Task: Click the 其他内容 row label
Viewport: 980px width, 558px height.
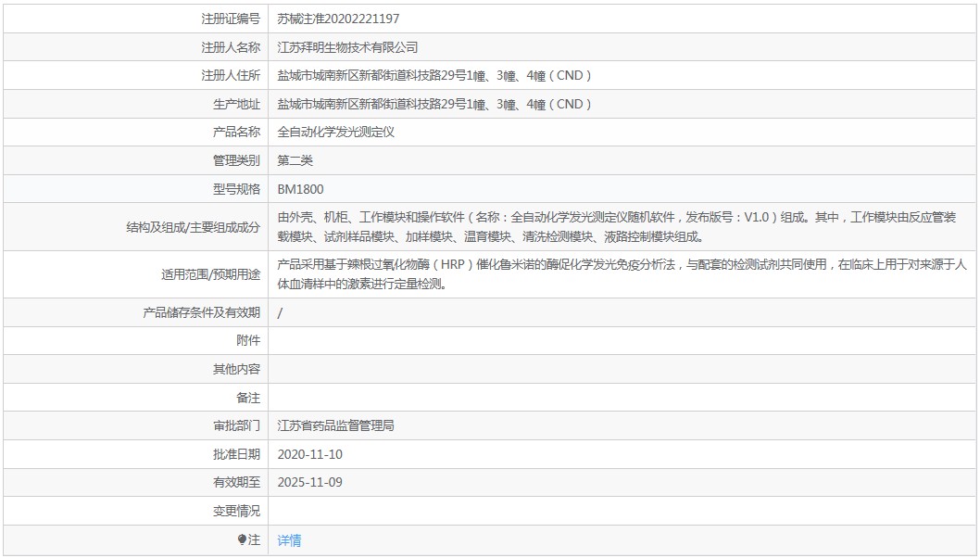Action: [236, 369]
